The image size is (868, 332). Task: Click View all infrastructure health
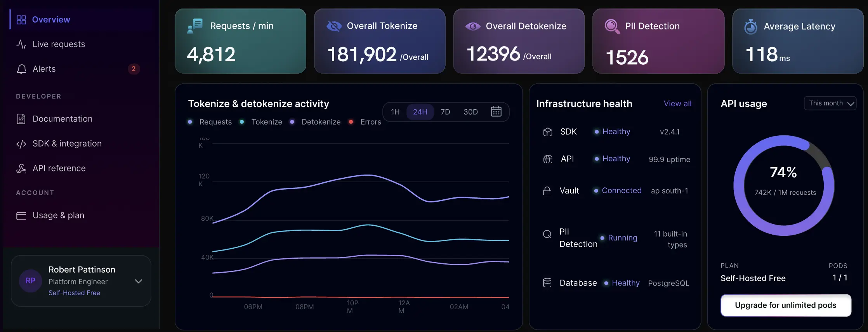pos(677,104)
